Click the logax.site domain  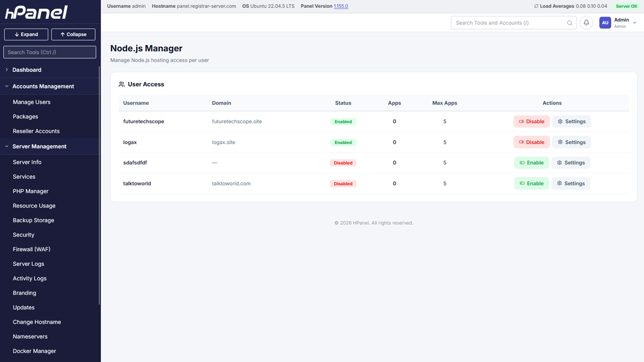(x=223, y=142)
